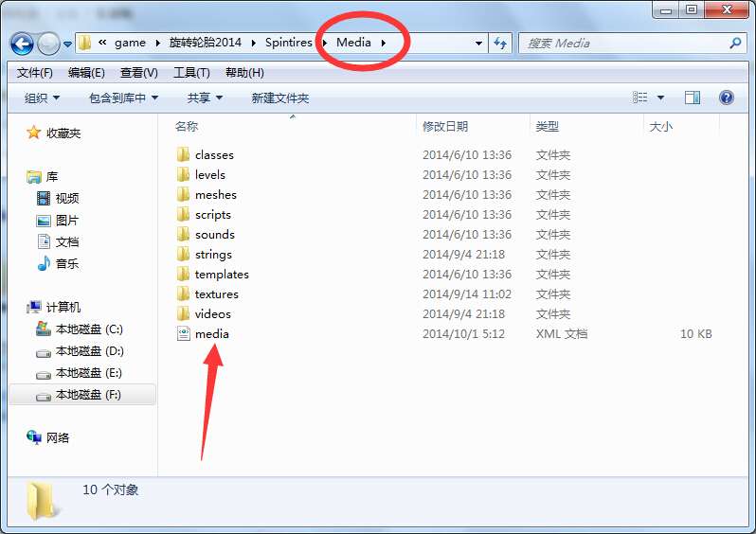Image resolution: width=756 pixels, height=534 pixels.
Task: Navigate to 旋转轮胎2014 breadcrumb
Action: pos(206,43)
